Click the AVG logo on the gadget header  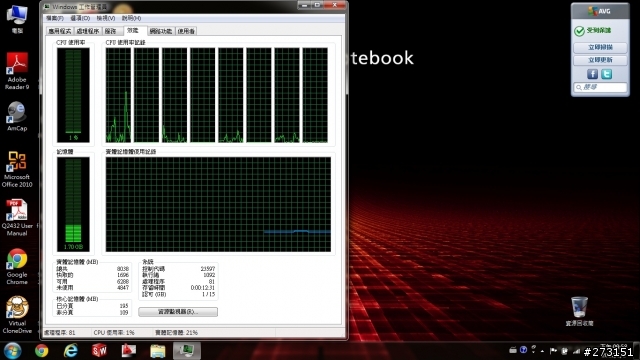pos(600,11)
